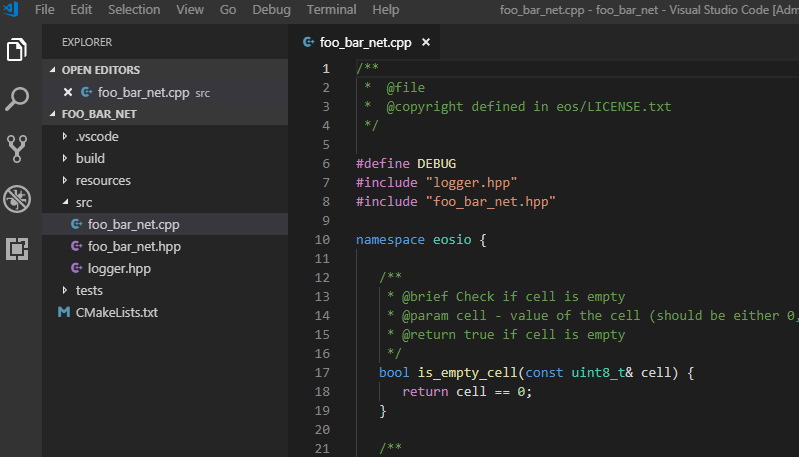Expand the build folder
This screenshot has height=457, width=799.
65,158
